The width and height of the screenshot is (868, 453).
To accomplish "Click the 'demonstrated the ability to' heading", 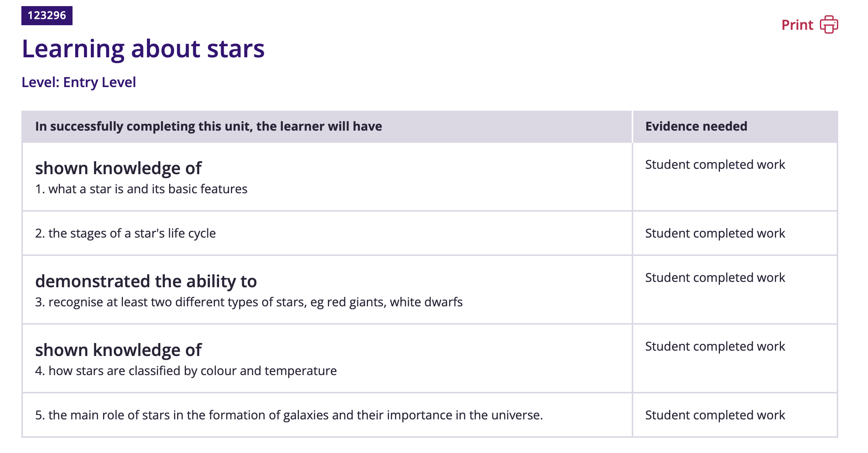I will (146, 282).
